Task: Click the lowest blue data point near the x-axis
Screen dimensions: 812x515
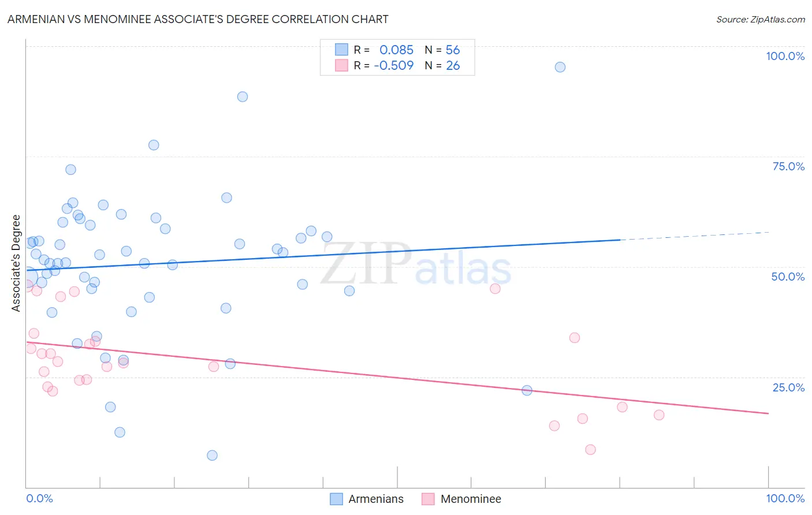Action: point(212,456)
